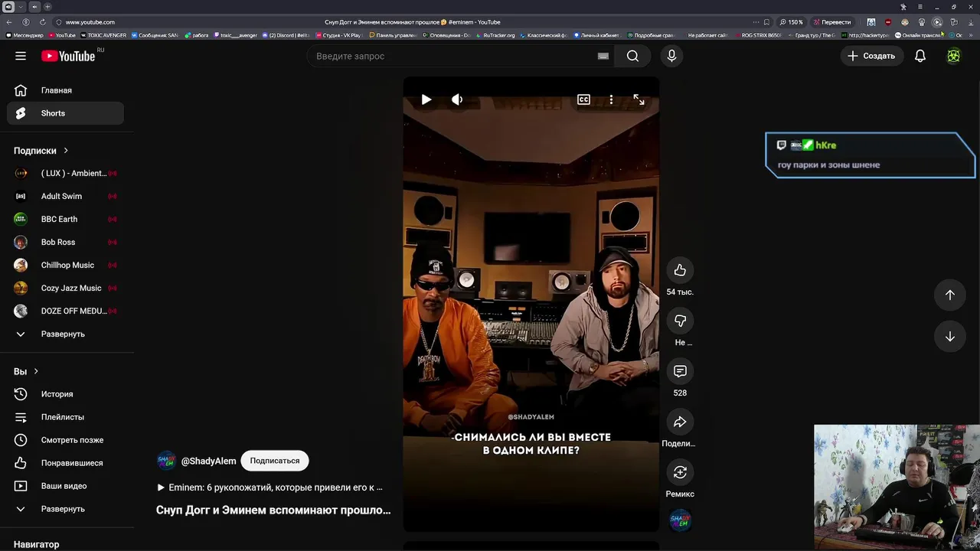The image size is (980, 551).
Task: Dislike the Short with thumbs down
Action: point(680,321)
